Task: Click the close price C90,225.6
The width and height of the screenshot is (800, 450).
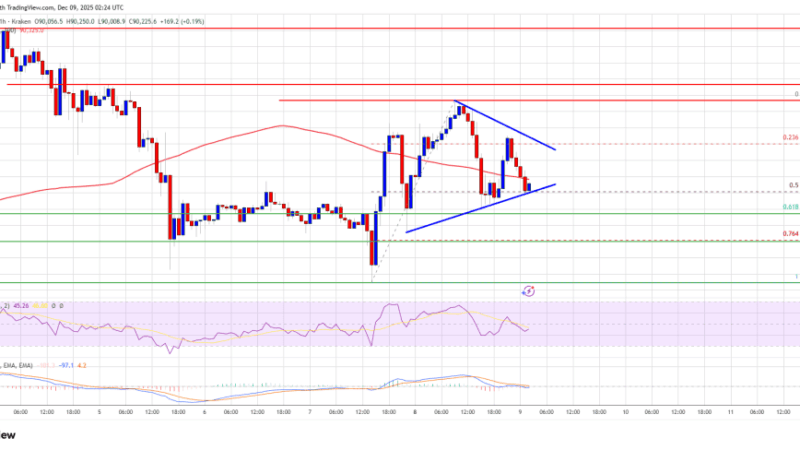Action: [x=143, y=21]
